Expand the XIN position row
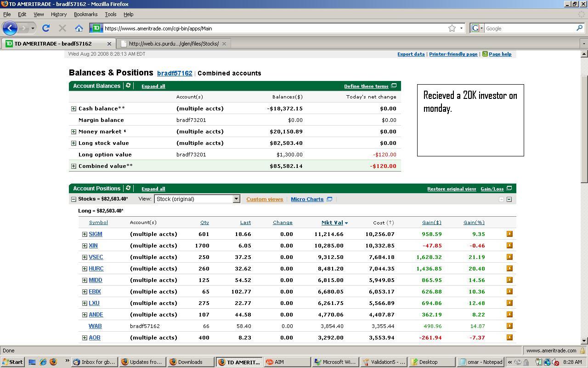Screen dimensions: 588x368 (x=85, y=246)
